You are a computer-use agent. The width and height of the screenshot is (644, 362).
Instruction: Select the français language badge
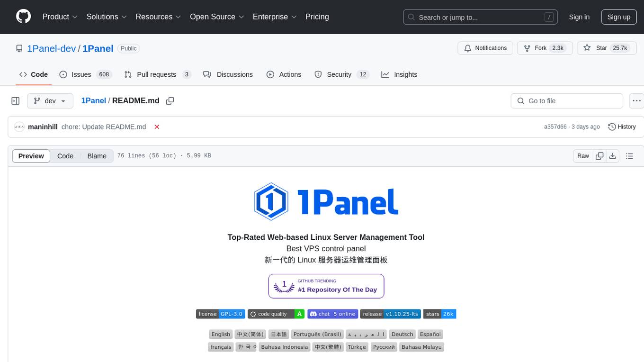[x=221, y=347]
